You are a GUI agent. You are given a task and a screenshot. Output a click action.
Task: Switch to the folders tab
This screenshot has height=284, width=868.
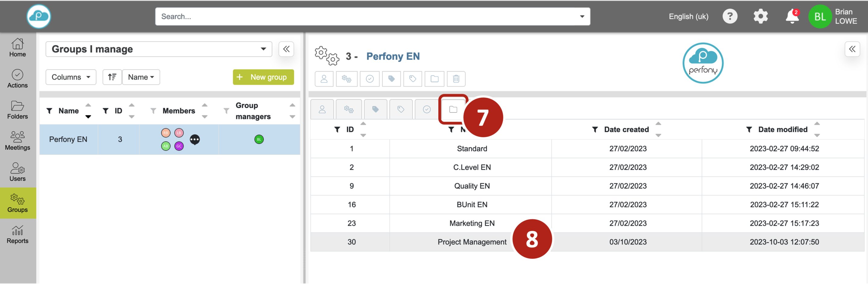tap(453, 109)
